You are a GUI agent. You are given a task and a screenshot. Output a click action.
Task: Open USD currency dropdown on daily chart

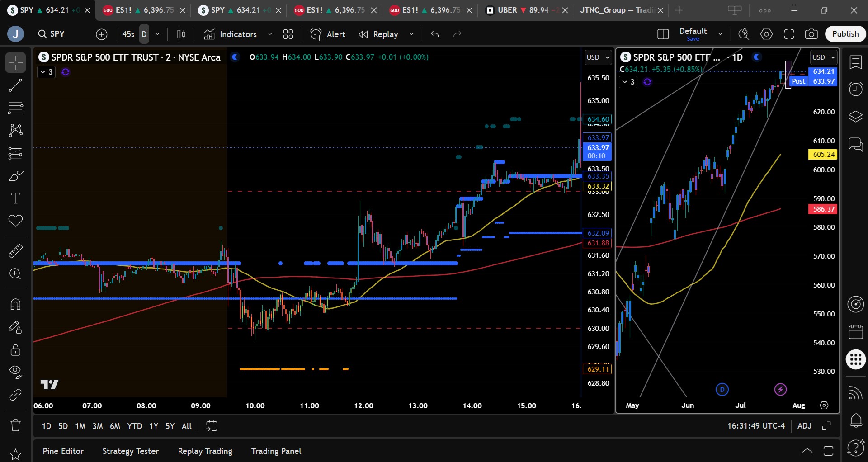[824, 57]
